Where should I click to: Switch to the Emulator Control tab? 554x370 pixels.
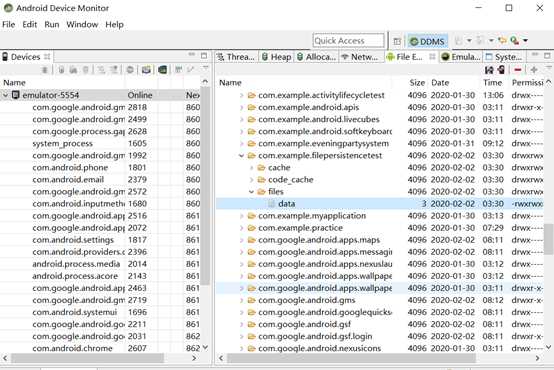tap(461, 57)
